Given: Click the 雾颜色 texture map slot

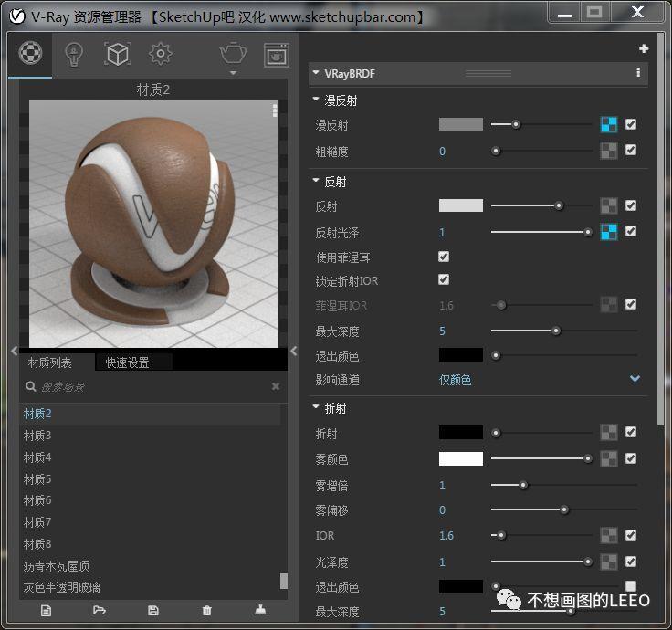Looking at the screenshot, I should click(x=609, y=458).
